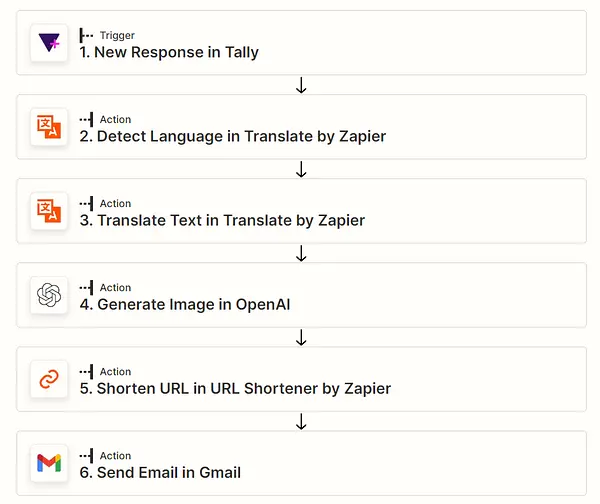600x504 pixels.
Task: Click the Trigger label text
Action: coord(117,35)
